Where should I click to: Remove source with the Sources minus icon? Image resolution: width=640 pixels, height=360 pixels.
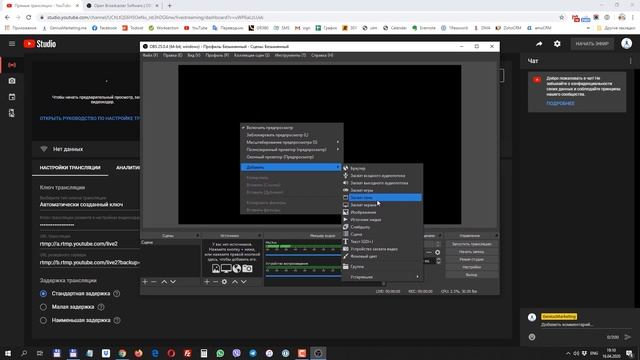coord(215,282)
